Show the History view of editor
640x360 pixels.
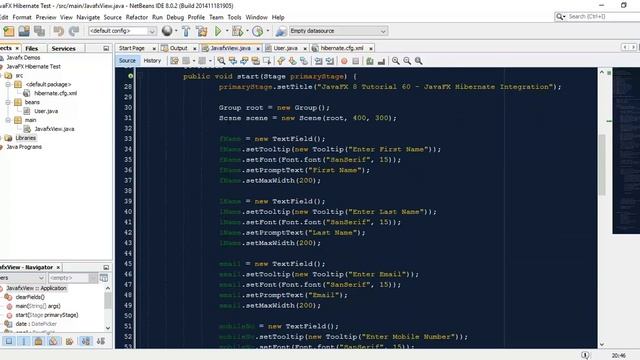(x=152, y=61)
